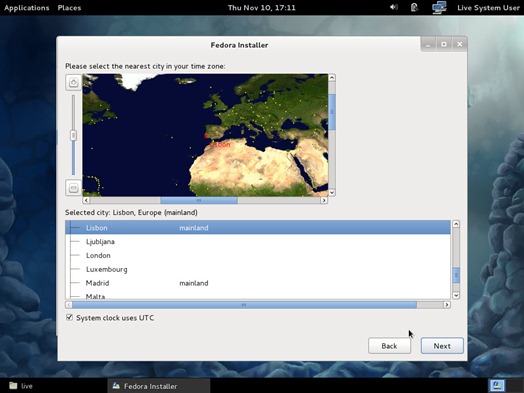Select London in the city list
The width and height of the screenshot is (524, 393).
pos(258,255)
